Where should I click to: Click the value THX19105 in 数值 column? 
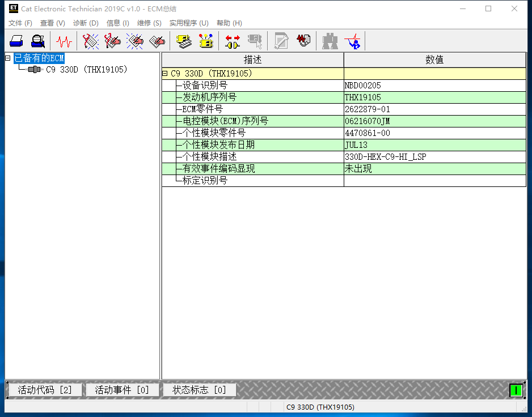[x=362, y=97]
